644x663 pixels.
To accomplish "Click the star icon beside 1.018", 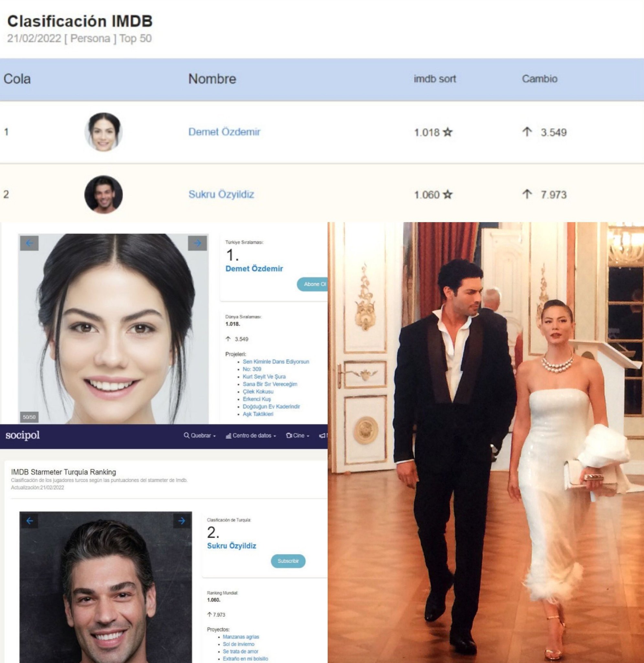I will [x=447, y=132].
